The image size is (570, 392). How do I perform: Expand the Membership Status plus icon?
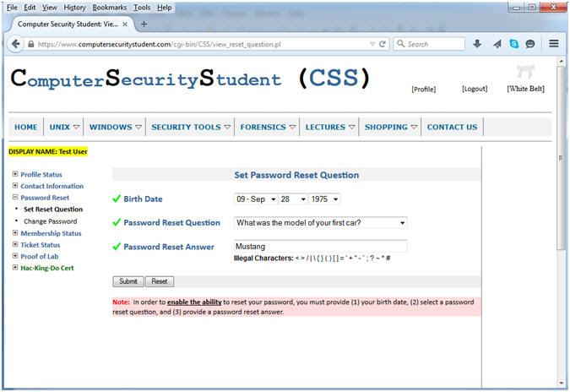[x=15, y=232]
